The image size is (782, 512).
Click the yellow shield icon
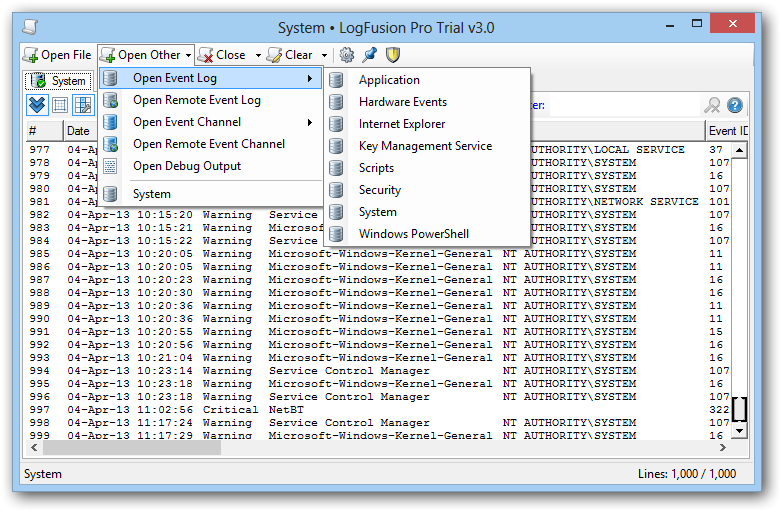[x=393, y=55]
